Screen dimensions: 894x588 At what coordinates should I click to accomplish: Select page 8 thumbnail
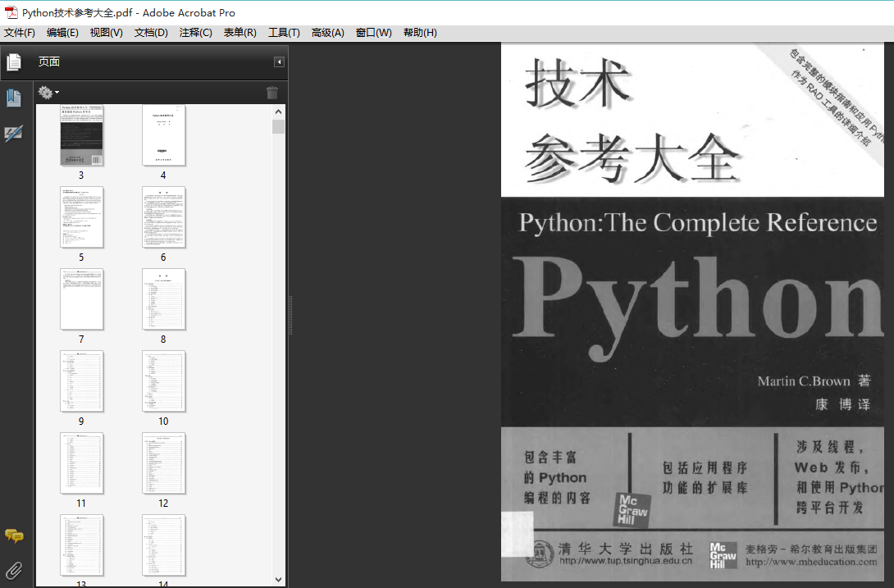coord(164,299)
